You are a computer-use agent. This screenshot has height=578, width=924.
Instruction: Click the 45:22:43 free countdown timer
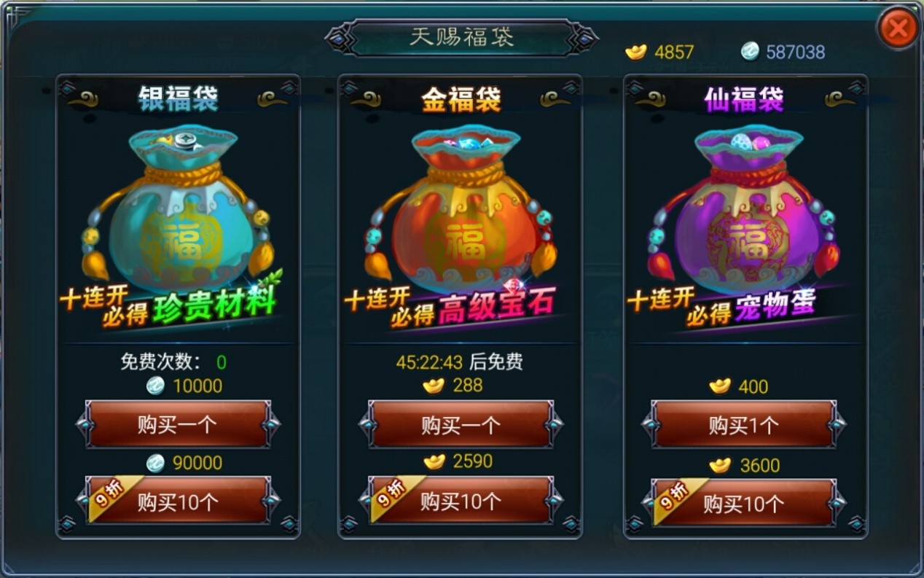click(429, 362)
